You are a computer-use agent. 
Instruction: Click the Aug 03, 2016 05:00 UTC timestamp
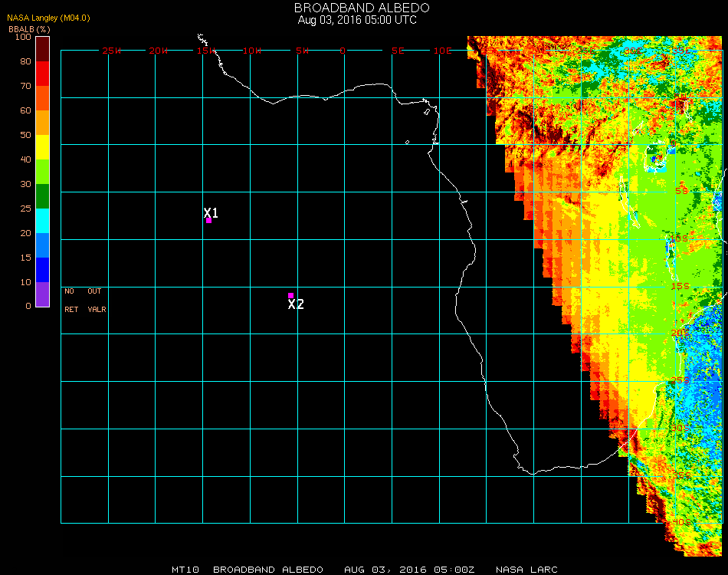[x=357, y=20]
